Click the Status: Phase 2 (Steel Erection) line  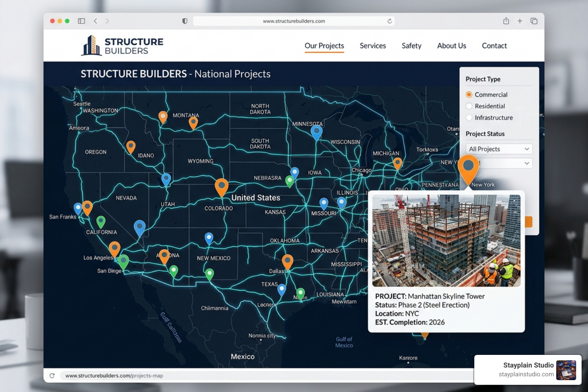pos(422,305)
